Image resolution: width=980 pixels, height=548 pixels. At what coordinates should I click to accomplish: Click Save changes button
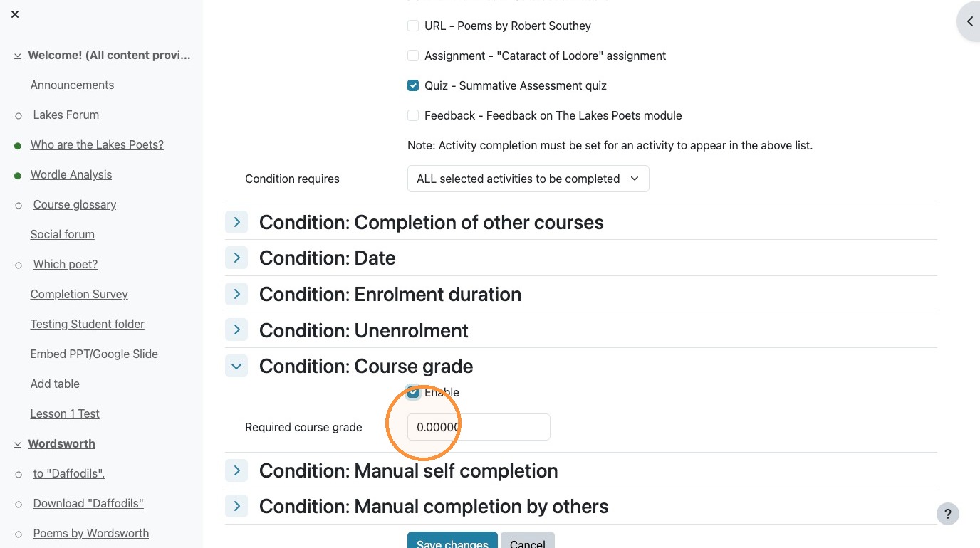tap(452, 540)
